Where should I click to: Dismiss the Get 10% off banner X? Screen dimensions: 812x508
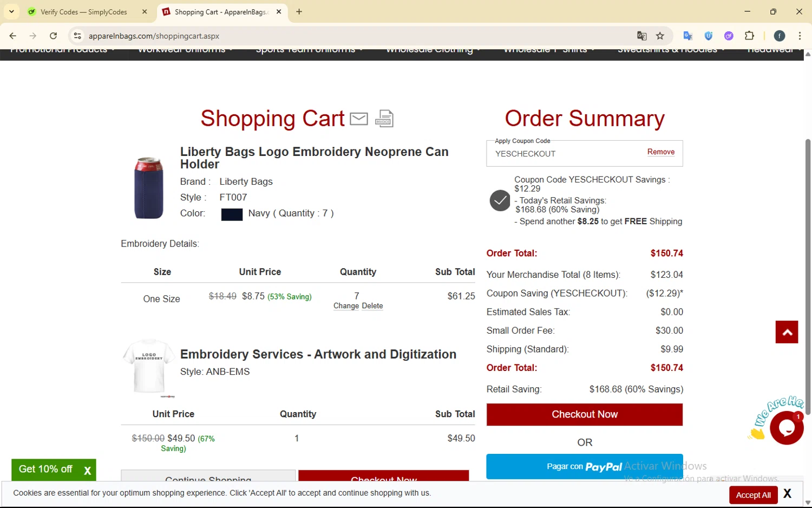click(87, 471)
